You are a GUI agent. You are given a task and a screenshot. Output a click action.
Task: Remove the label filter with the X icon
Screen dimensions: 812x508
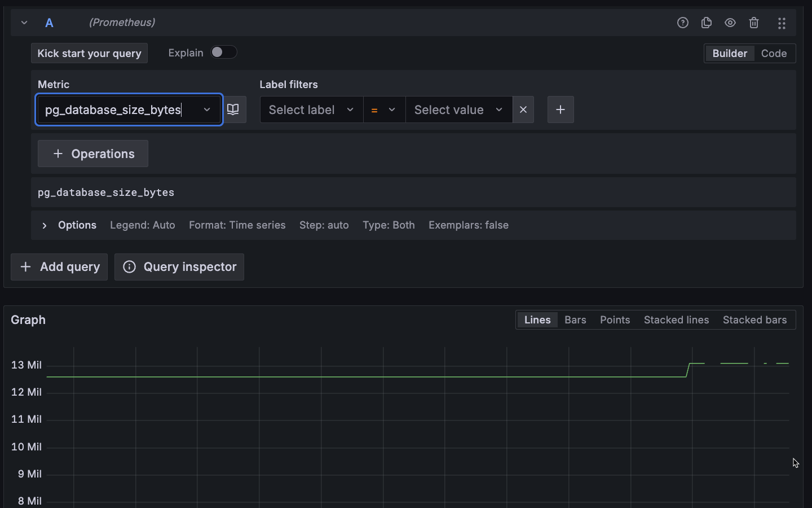click(x=523, y=110)
